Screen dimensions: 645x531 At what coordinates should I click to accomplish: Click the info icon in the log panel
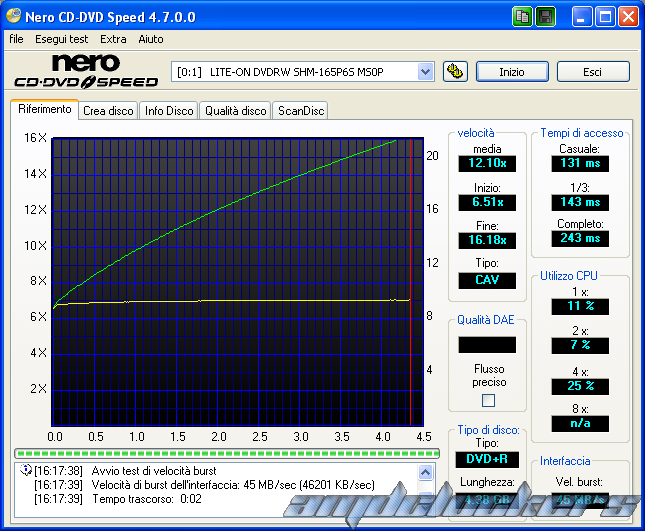click(x=24, y=469)
